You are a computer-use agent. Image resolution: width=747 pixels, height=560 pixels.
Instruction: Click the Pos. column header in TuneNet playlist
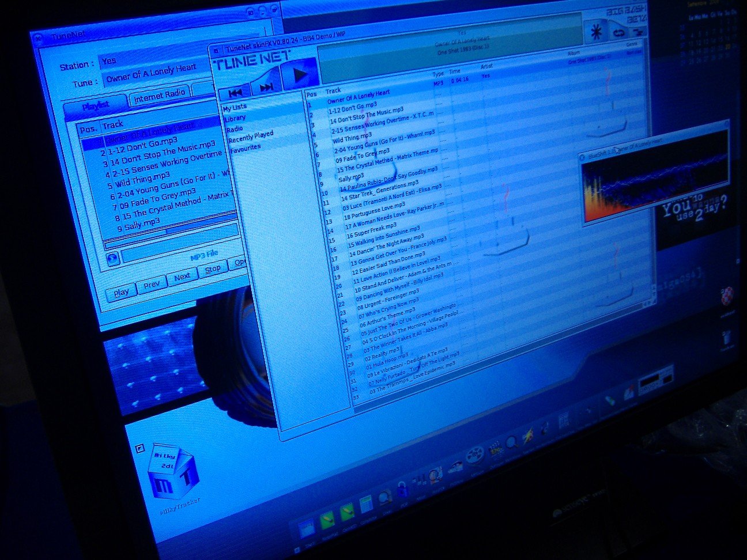(x=88, y=129)
